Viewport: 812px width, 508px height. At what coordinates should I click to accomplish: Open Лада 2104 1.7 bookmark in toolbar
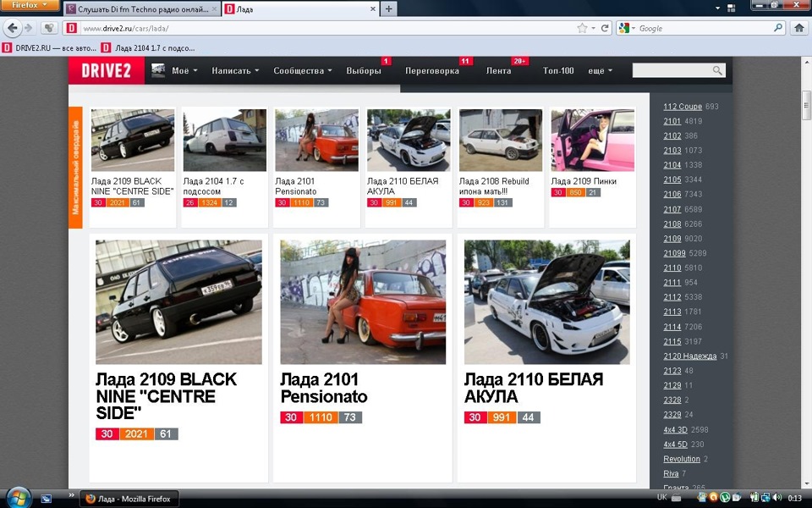click(149, 47)
